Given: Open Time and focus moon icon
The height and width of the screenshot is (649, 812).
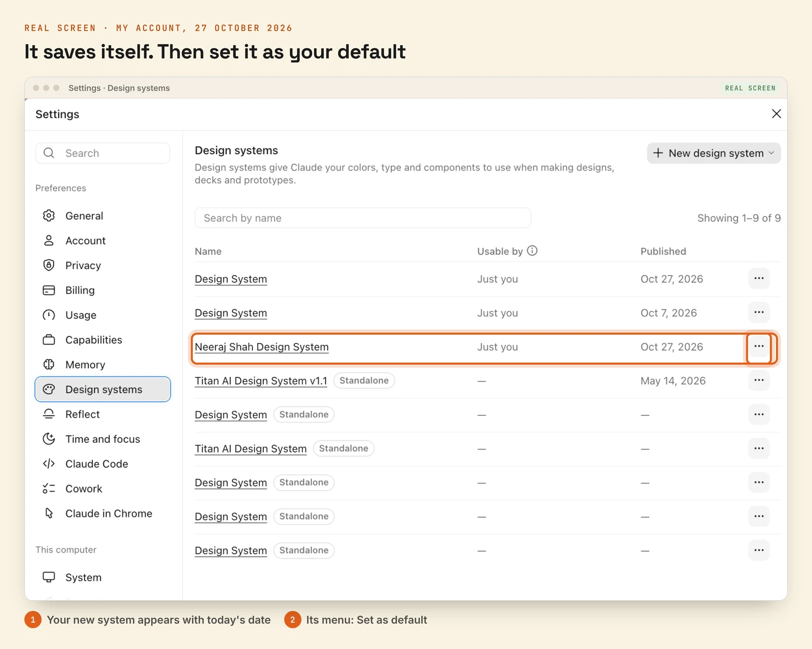Looking at the screenshot, I should click(49, 439).
